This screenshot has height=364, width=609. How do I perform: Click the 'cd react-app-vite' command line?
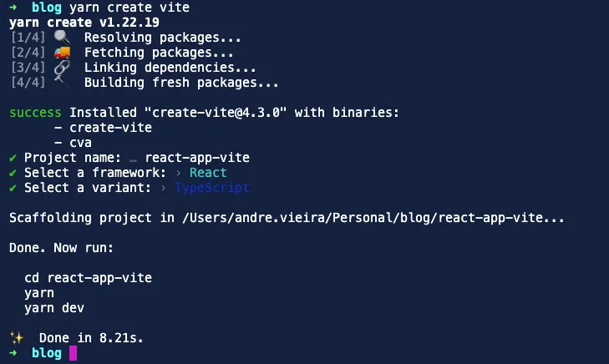89,278
